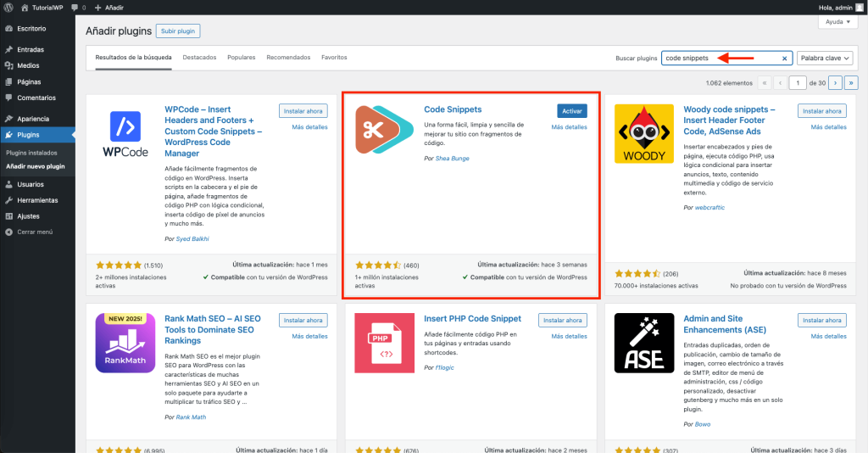
Task: Open the Añadir new content menu
Action: [x=109, y=8]
